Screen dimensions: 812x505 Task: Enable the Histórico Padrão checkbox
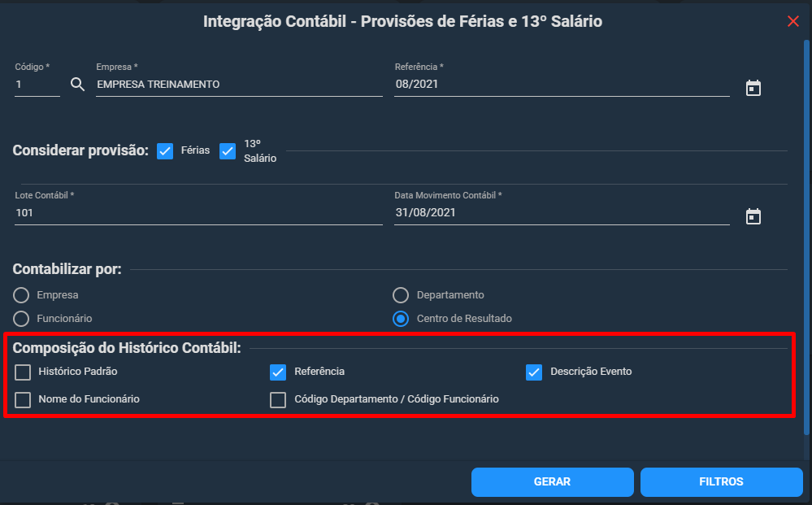(x=23, y=372)
